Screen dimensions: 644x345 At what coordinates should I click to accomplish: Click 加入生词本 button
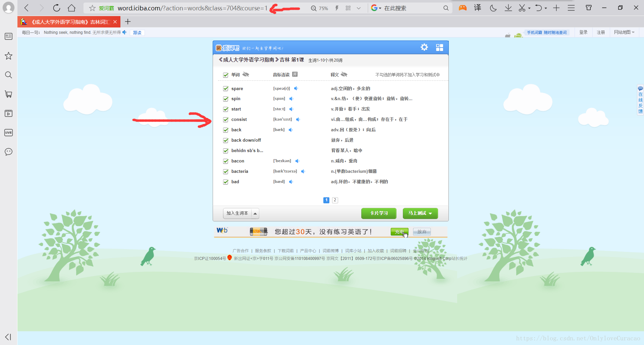click(x=237, y=213)
